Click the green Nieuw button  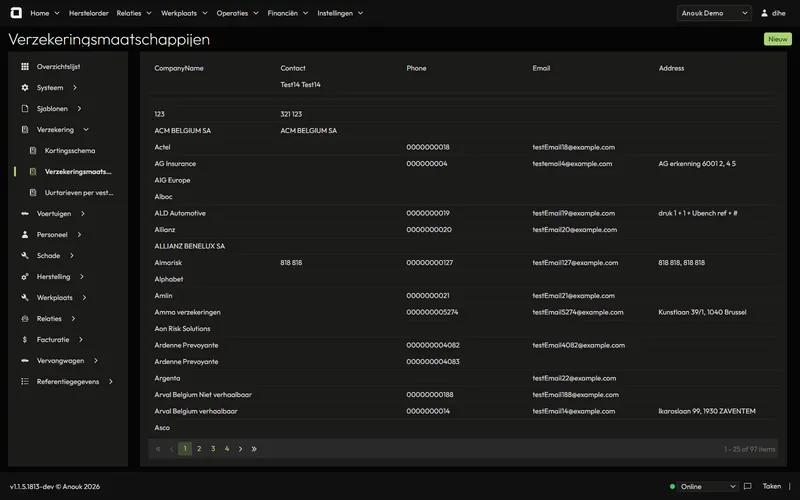tap(778, 39)
